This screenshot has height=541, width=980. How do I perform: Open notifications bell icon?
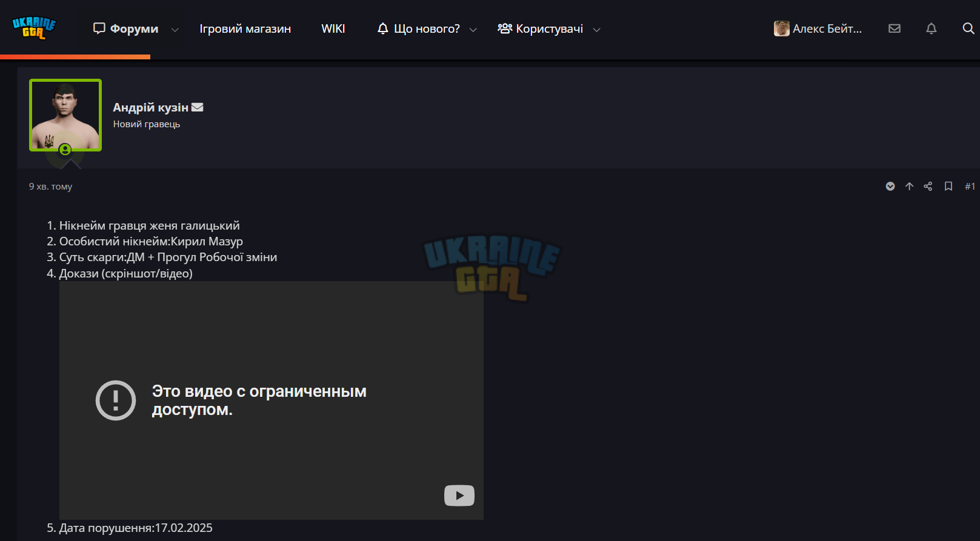click(x=932, y=28)
